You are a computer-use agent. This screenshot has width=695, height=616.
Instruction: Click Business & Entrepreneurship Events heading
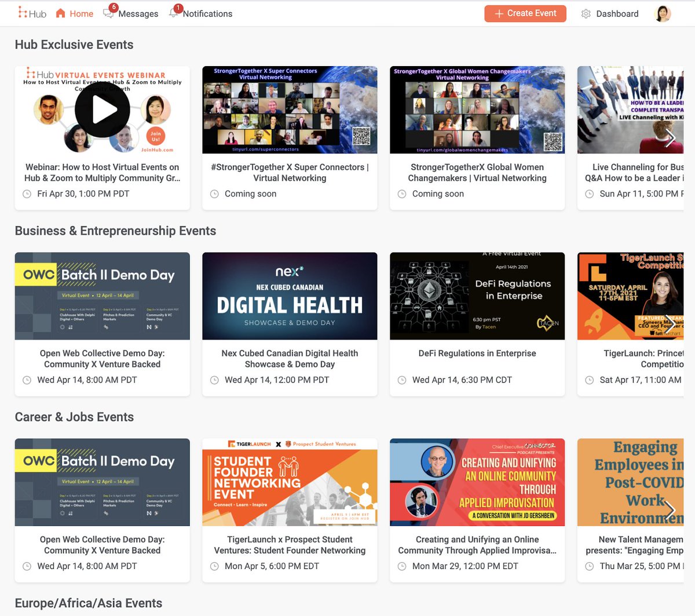[x=115, y=231]
